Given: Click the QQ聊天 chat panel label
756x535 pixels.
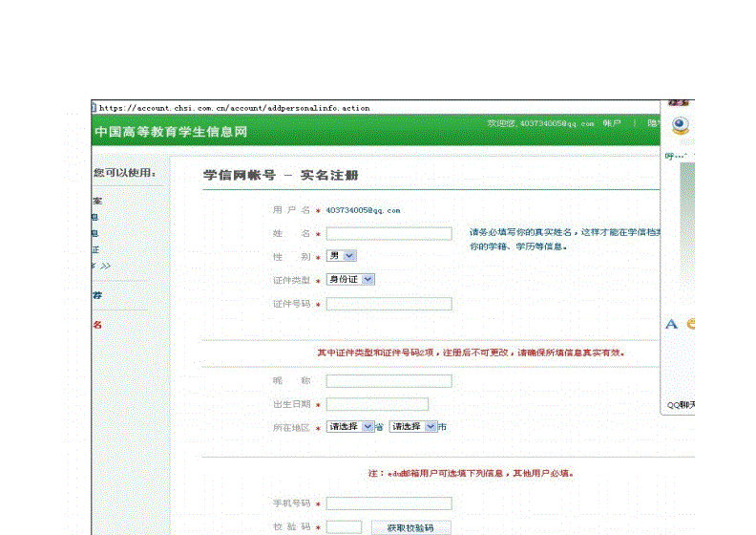Looking at the screenshot, I should tap(681, 405).
